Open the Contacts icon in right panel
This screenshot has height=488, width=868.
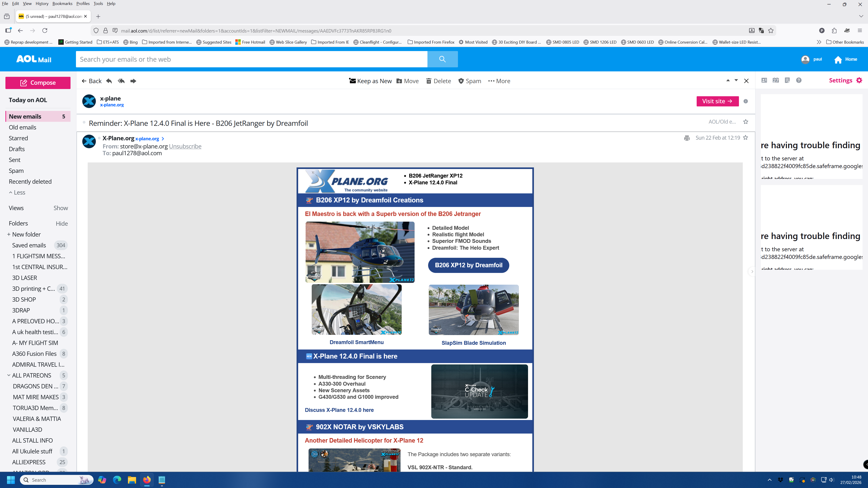[x=764, y=80]
